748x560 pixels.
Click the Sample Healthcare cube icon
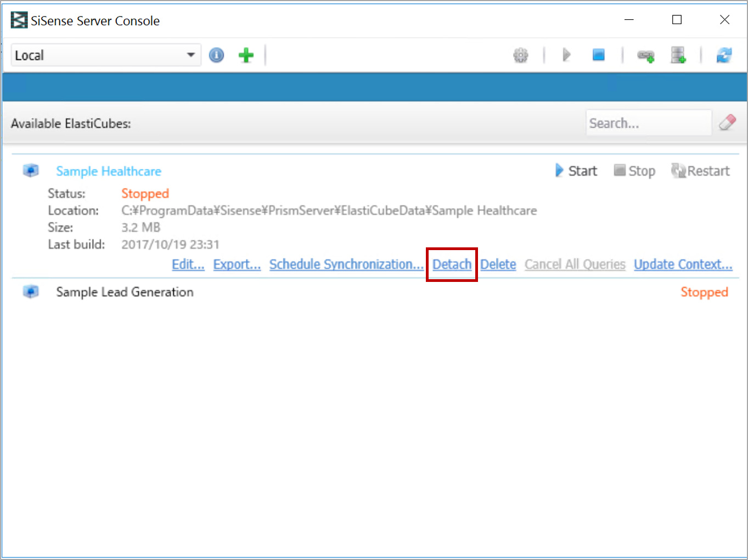pyautogui.click(x=31, y=171)
